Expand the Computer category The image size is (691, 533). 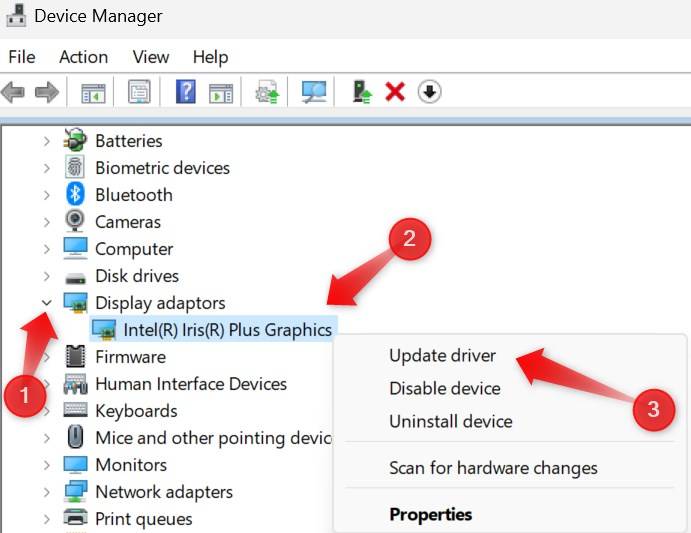47,249
